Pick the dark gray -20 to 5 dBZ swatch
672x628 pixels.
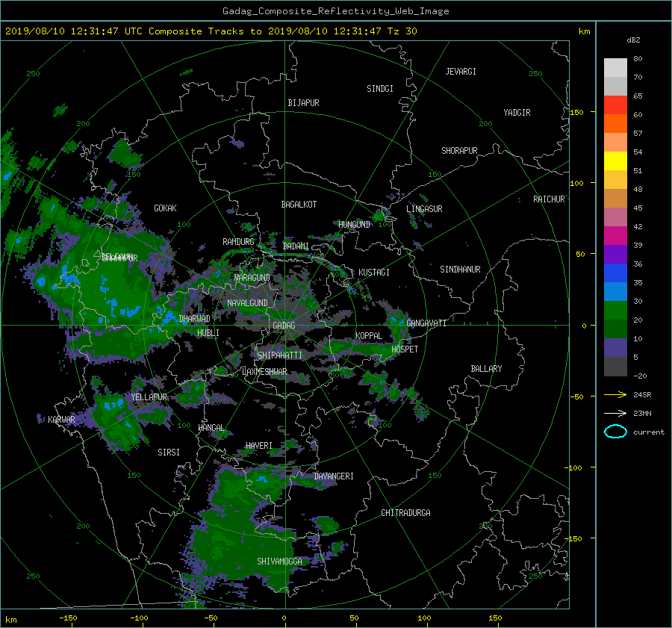click(x=615, y=367)
